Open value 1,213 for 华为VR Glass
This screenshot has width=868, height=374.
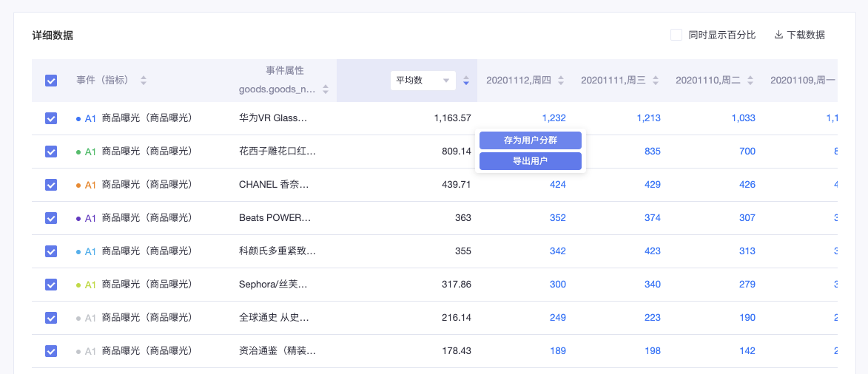649,118
